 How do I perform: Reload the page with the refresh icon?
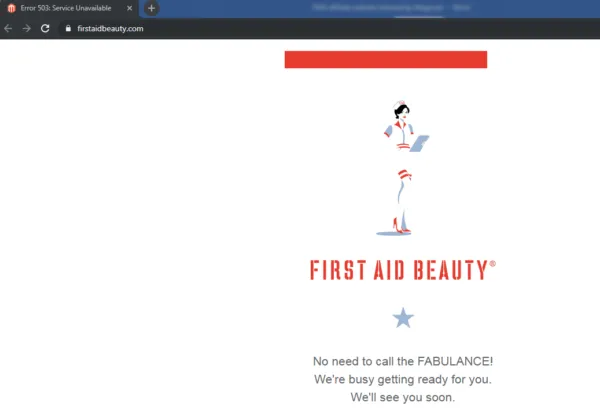pyautogui.click(x=45, y=28)
